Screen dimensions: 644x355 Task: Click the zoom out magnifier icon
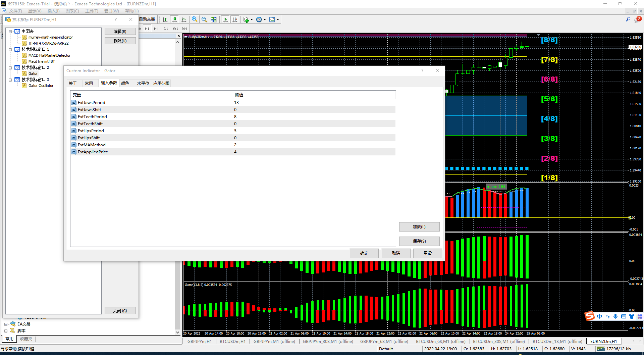204,20
